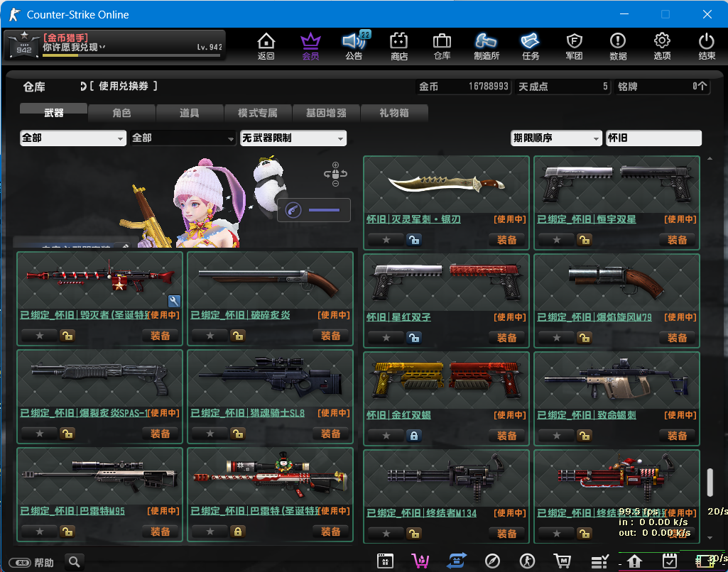Click the magnifier search icon beside 帮助
This screenshot has width=728, height=572.
(x=75, y=562)
